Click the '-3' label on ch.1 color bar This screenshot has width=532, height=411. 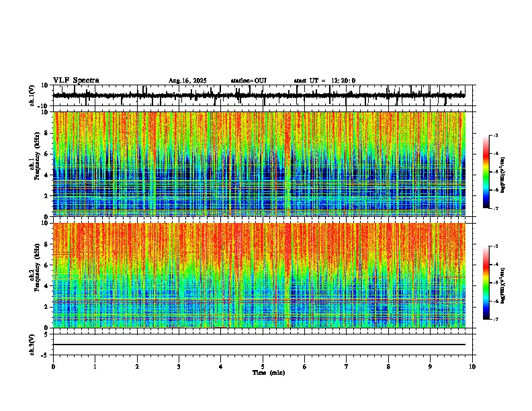[496, 135]
